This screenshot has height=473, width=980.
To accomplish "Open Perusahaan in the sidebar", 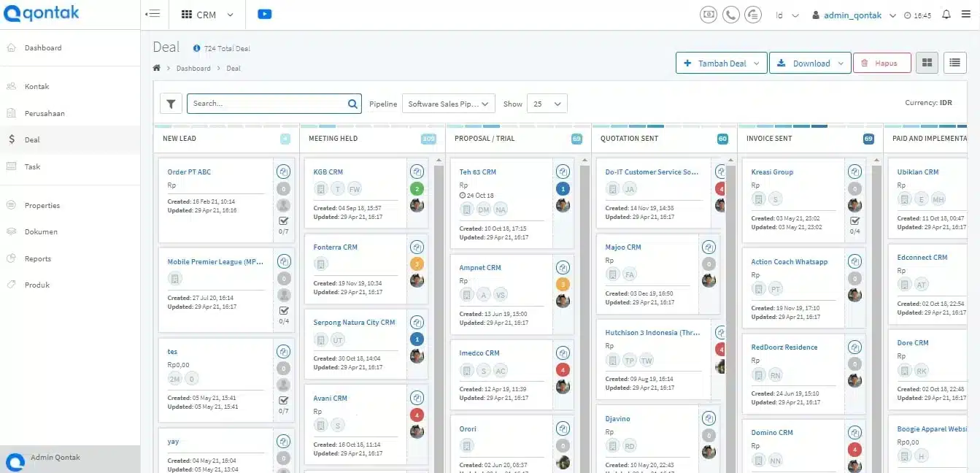I will 45,113.
